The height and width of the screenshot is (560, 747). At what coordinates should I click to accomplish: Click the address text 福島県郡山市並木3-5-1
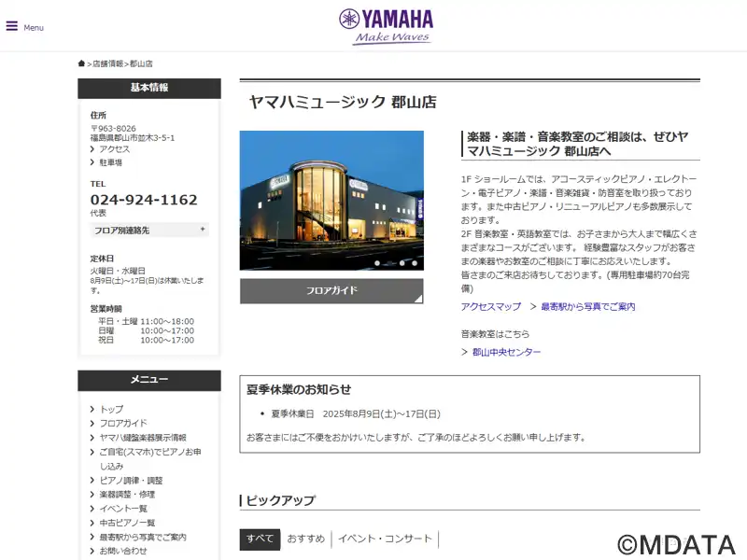[133, 137]
